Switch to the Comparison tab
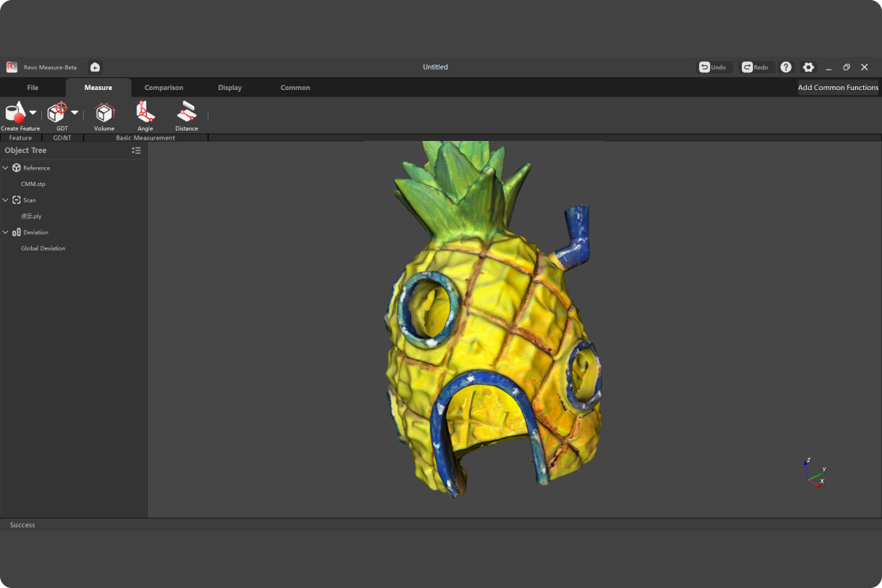Screen dimensions: 882x588 click(163, 88)
